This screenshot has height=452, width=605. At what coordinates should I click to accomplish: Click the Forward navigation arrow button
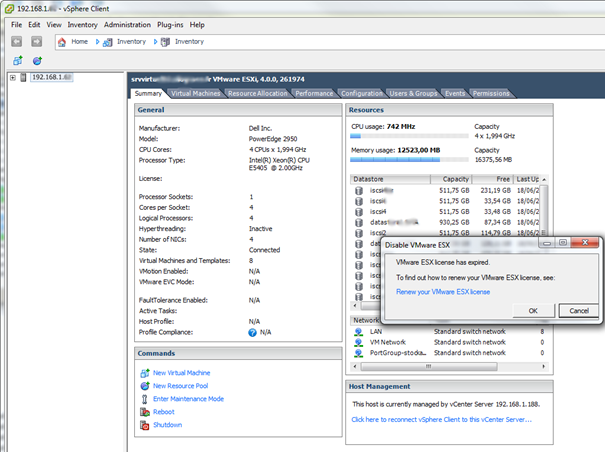[36, 41]
